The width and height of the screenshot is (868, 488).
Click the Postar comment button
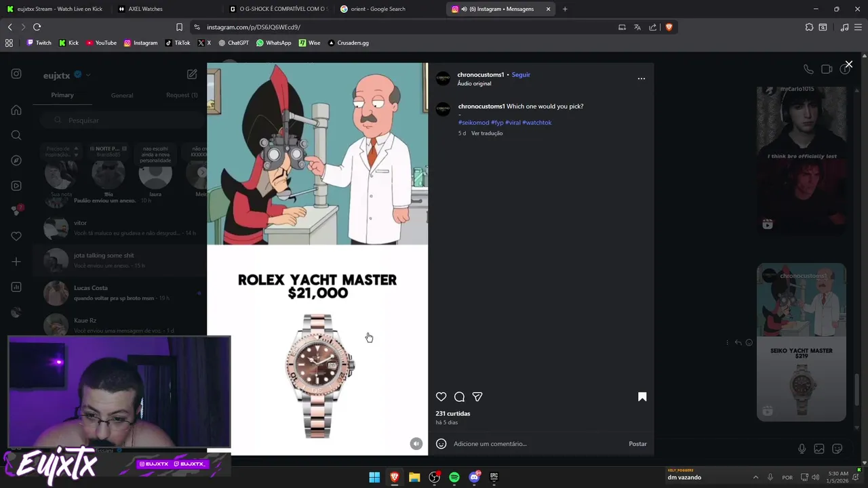(637, 444)
